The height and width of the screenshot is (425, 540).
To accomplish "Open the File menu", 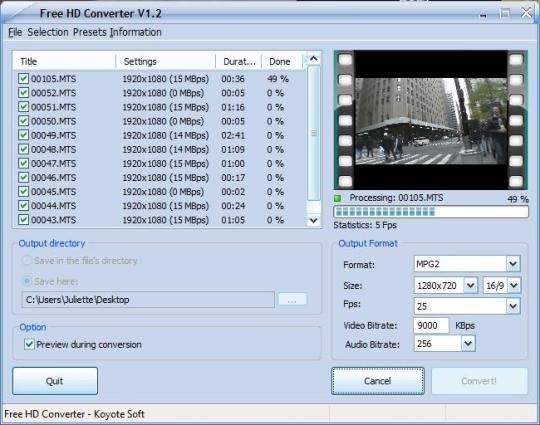I will (15, 32).
